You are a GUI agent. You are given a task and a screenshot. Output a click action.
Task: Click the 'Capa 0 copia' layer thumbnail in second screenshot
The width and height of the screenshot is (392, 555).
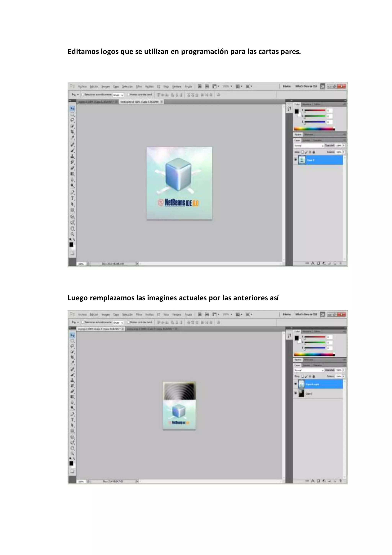301,384
